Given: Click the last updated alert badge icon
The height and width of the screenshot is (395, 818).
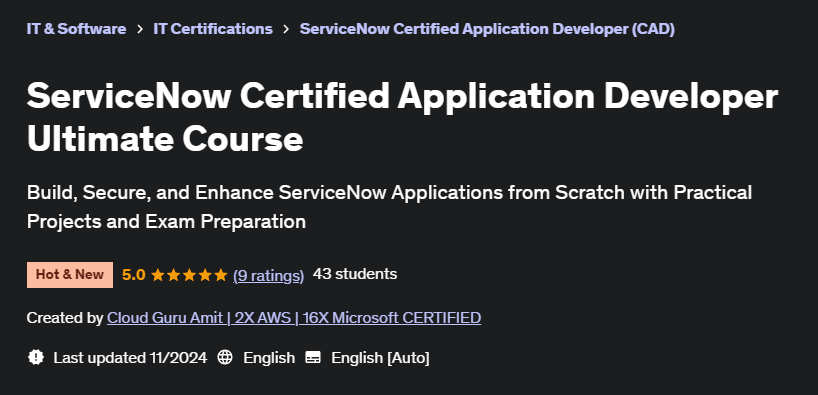Looking at the screenshot, I should point(35,357).
